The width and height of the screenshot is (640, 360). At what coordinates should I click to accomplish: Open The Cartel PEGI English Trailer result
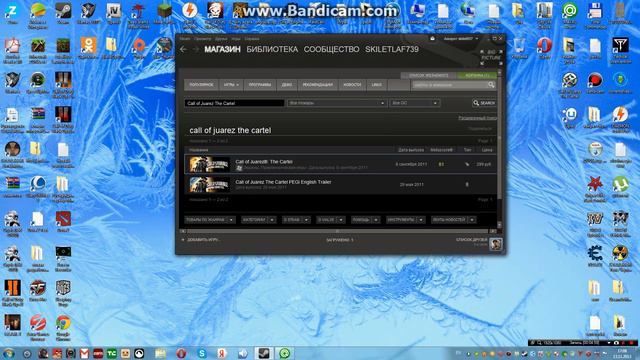tap(340, 184)
